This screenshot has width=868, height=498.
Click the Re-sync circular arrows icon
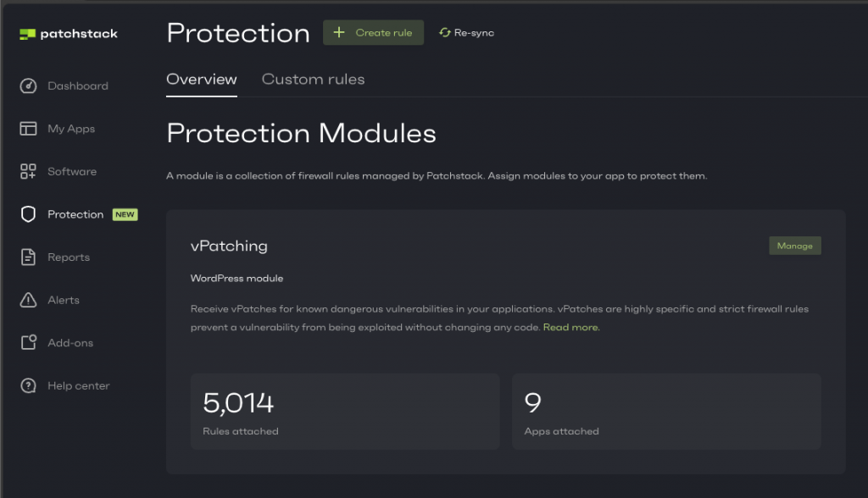445,33
